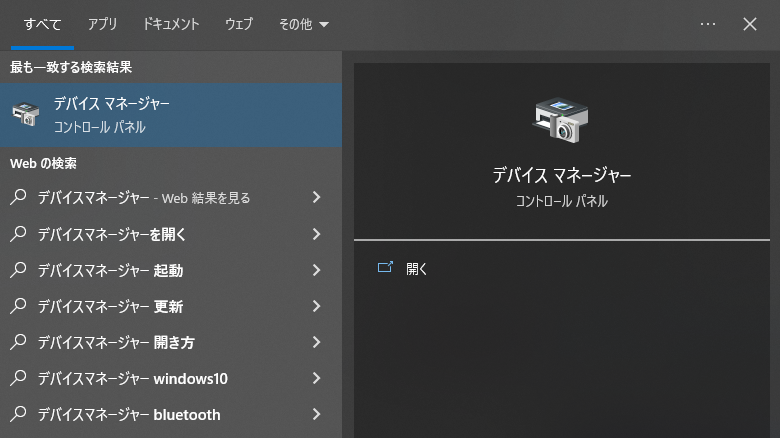Screen dimensions: 780x438
Task: Click search icon beside Web 結果を見る
Action: [18, 197]
